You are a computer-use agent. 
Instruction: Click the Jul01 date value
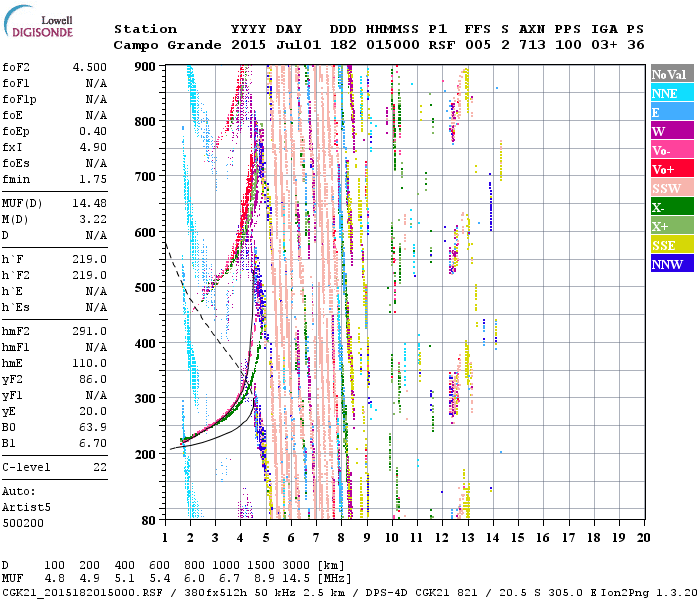(x=298, y=45)
